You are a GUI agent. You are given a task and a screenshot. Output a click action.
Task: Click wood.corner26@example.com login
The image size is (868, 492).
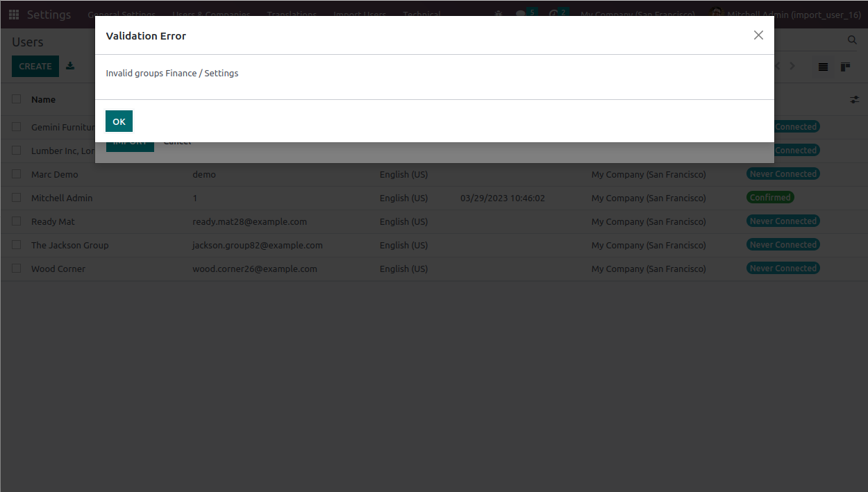click(x=255, y=269)
